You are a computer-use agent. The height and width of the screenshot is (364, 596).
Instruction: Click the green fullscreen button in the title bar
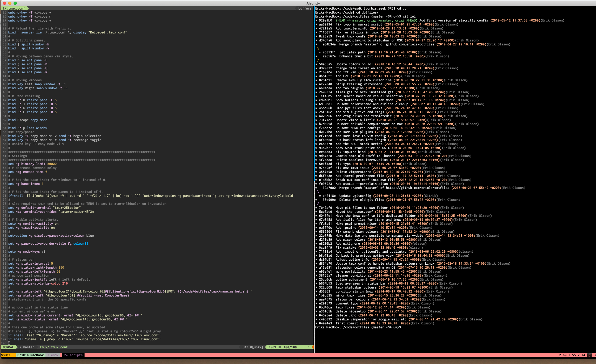click(x=15, y=3)
